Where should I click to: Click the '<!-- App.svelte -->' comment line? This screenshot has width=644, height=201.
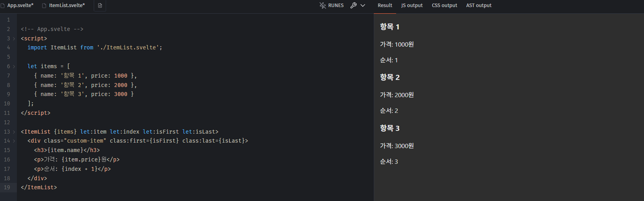click(x=52, y=29)
